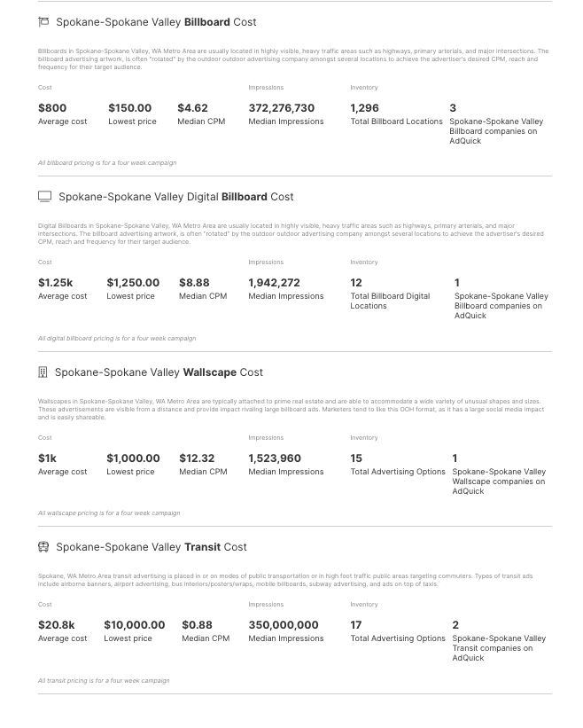The image size is (583, 728).
Task: Click the $8.88 digital billboard median CPM
Action: [194, 282]
